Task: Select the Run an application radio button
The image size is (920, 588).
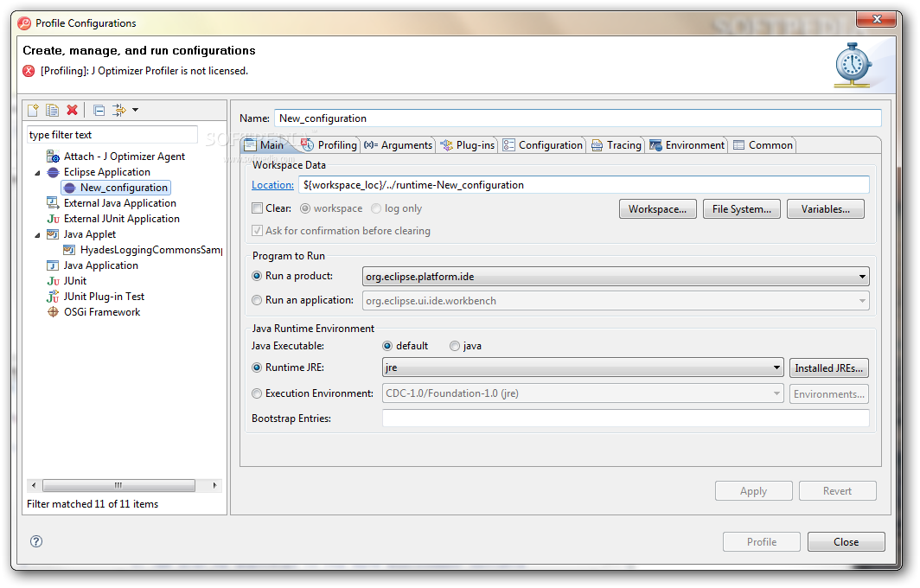Action: coord(257,300)
